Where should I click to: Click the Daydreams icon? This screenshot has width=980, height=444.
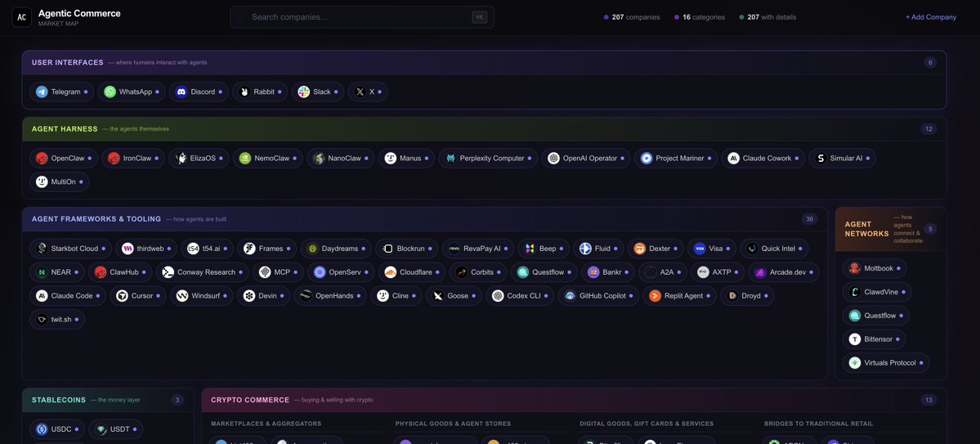pyautogui.click(x=312, y=249)
